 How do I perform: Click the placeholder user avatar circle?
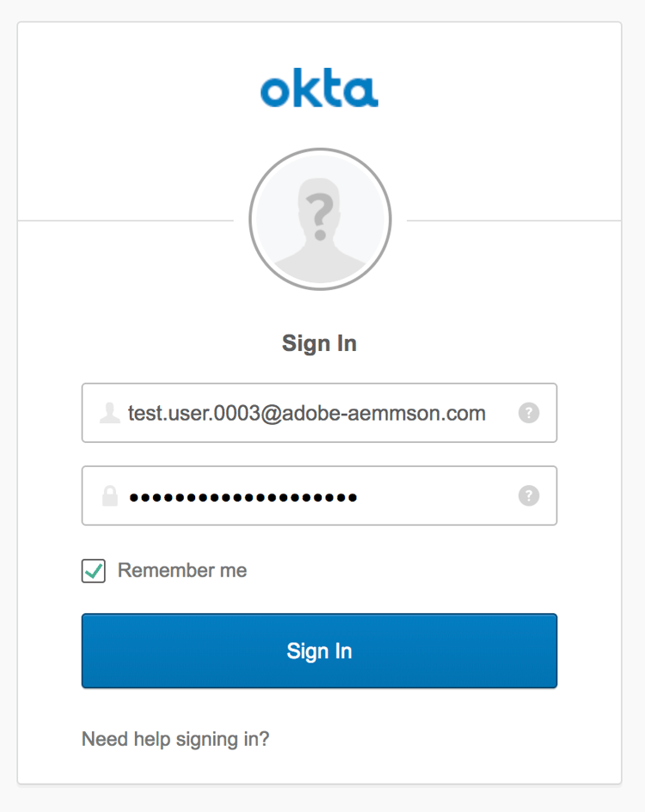click(x=319, y=220)
